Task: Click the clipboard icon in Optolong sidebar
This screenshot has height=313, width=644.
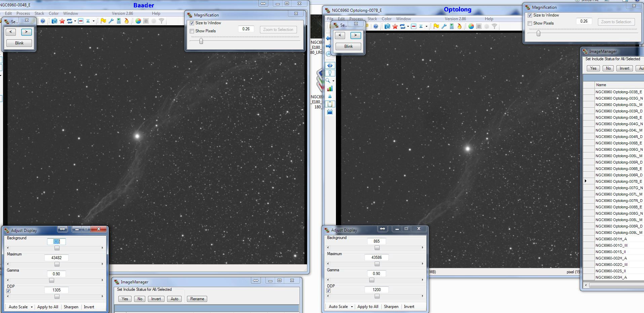Action: 330,104
